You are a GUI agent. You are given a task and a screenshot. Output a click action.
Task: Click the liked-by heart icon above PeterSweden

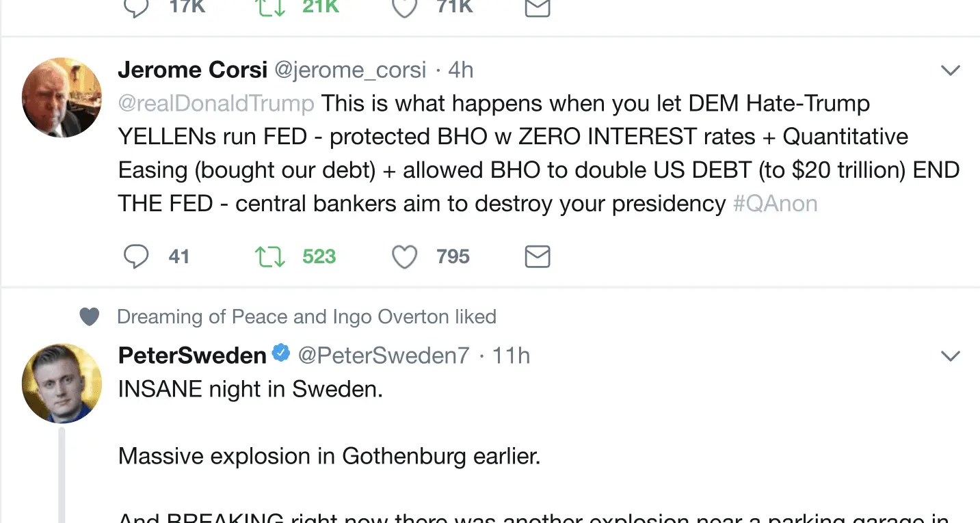pyautogui.click(x=90, y=317)
